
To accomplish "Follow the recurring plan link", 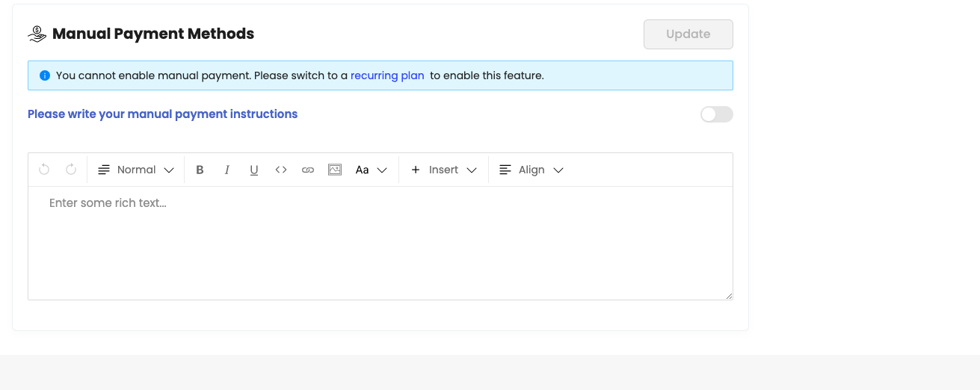I will click(387, 75).
